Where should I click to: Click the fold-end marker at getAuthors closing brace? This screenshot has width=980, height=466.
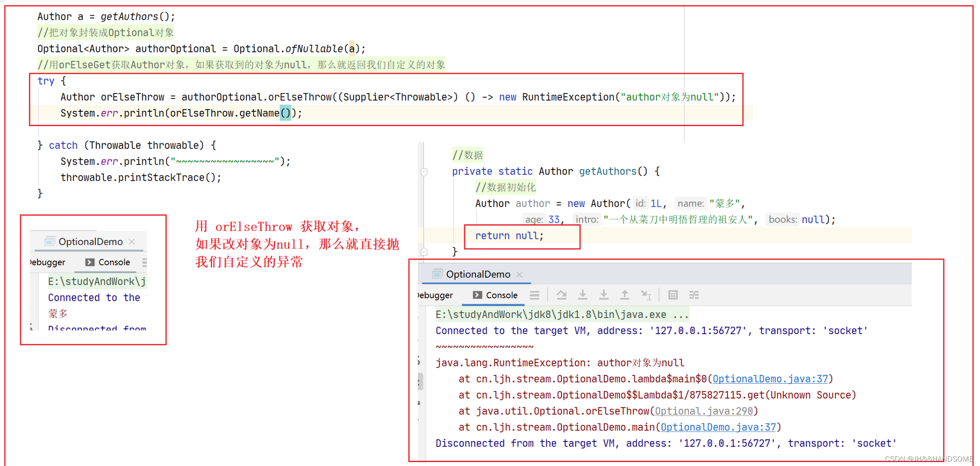[423, 252]
